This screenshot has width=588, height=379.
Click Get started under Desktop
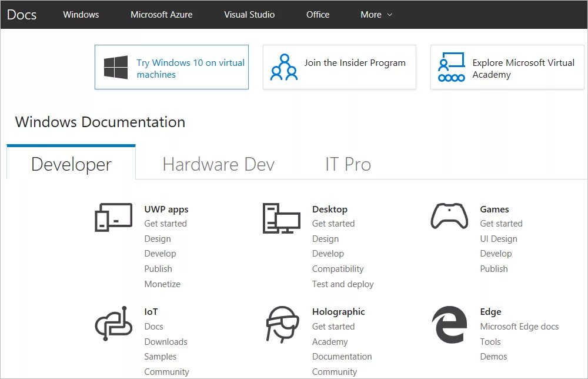coord(333,224)
